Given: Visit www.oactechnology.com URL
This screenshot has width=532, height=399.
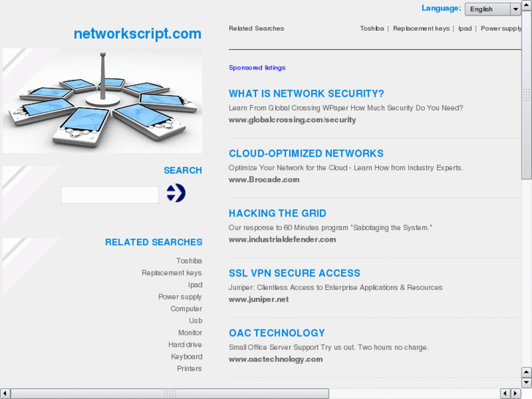Looking at the screenshot, I should pyautogui.click(x=275, y=359).
